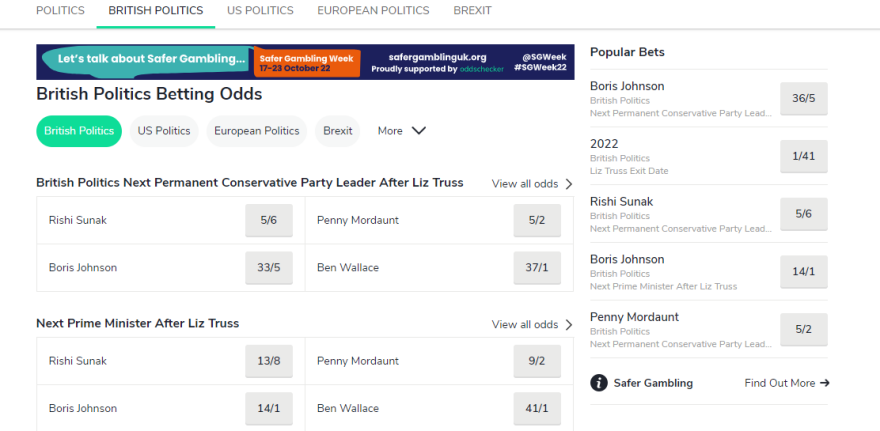
Task: Open the Politics top navigation tab
Action: pos(60,11)
